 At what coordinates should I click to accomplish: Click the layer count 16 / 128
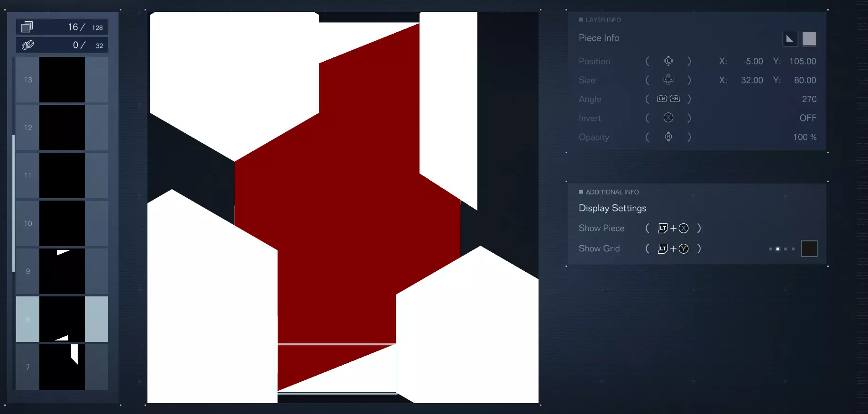click(x=85, y=27)
